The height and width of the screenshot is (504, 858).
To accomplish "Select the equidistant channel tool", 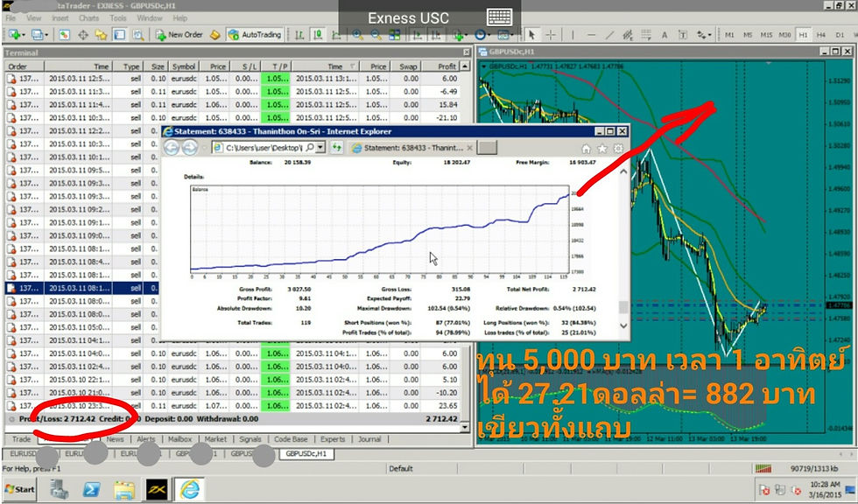I will [x=628, y=35].
